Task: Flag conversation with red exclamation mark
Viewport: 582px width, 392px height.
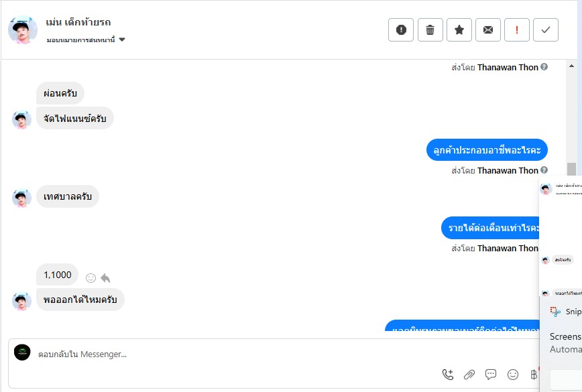Action: pos(517,29)
